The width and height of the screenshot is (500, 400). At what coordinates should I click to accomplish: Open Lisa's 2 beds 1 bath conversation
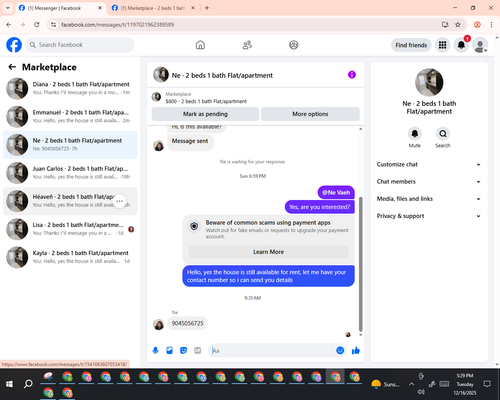[70, 229]
